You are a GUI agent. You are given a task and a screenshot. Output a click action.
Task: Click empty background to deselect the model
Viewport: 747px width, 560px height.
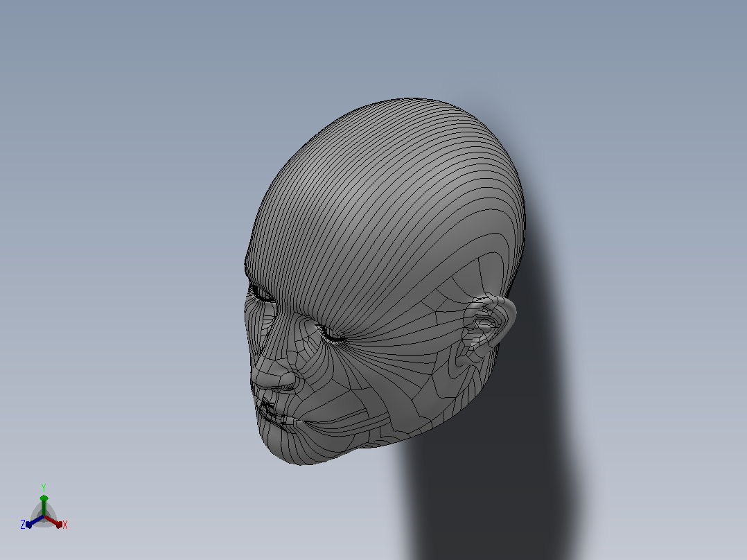[x=119, y=191]
